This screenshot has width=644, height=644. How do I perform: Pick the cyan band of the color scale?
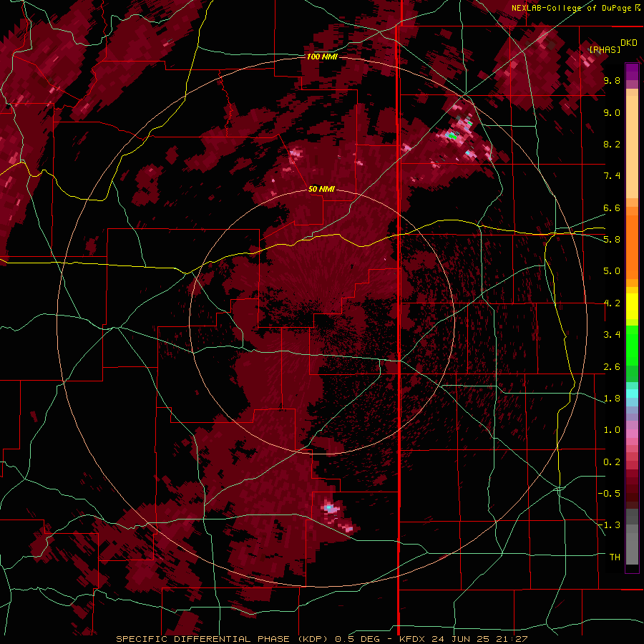632,394
